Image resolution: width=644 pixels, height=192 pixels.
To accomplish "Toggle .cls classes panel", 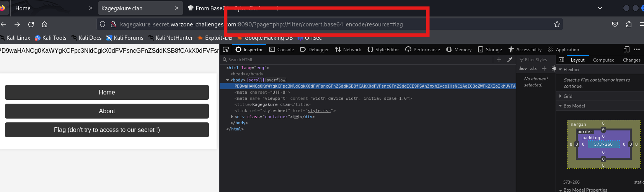I will coord(533,68).
